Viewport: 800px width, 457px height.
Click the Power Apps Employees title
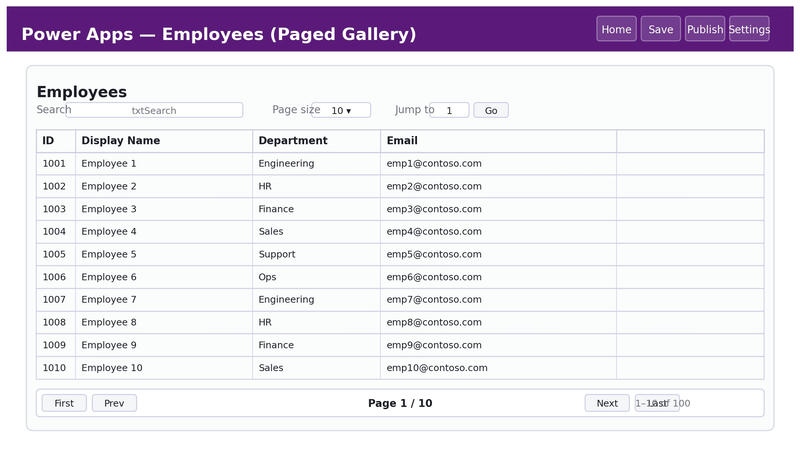(219, 34)
